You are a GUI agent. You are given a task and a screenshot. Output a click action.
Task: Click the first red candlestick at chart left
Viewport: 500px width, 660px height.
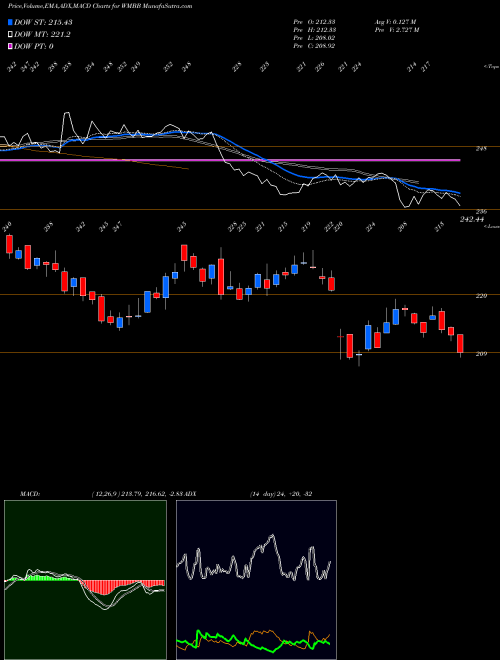[x=9, y=244]
